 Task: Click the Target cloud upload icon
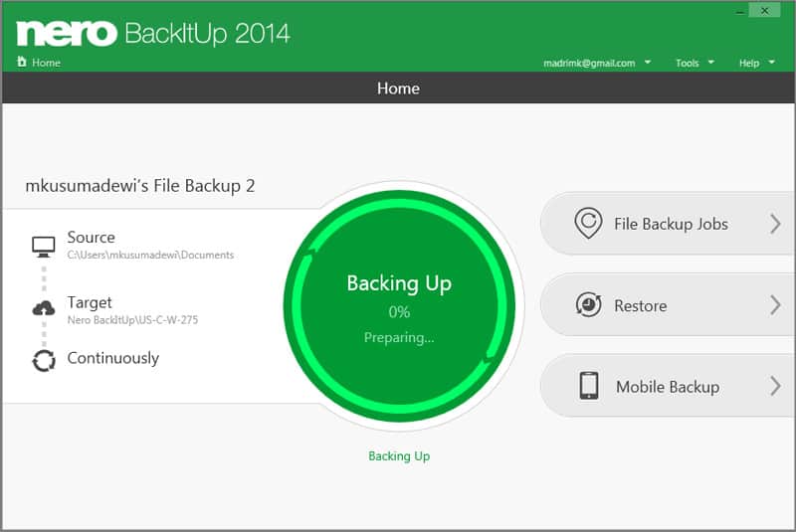(x=44, y=309)
